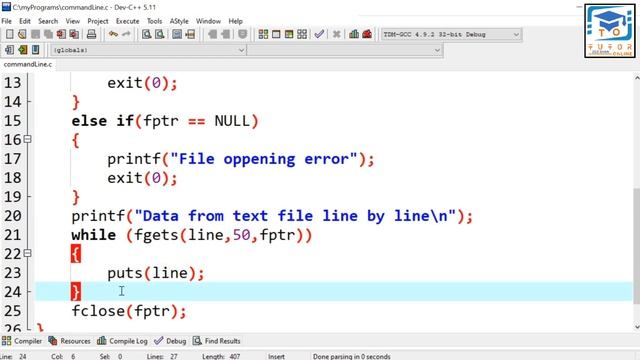This screenshot has width=640, height=360.
Task: Click the Delete Profiling Information icon
Action: click(367, 34)
